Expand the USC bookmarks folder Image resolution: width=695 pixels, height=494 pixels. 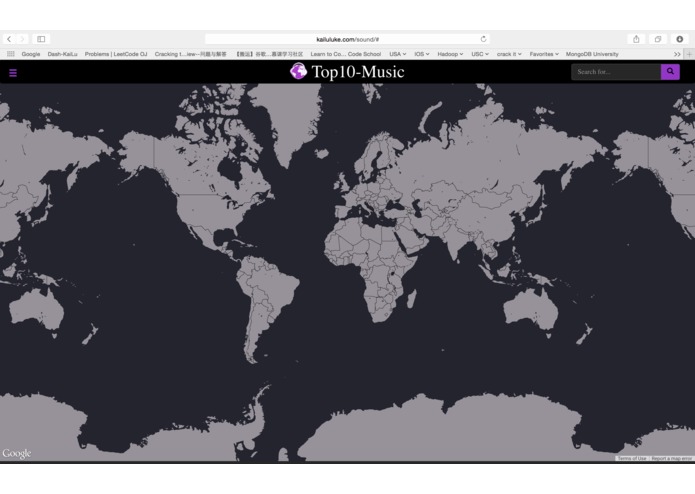pyautogui.click(x=480, y=54)
